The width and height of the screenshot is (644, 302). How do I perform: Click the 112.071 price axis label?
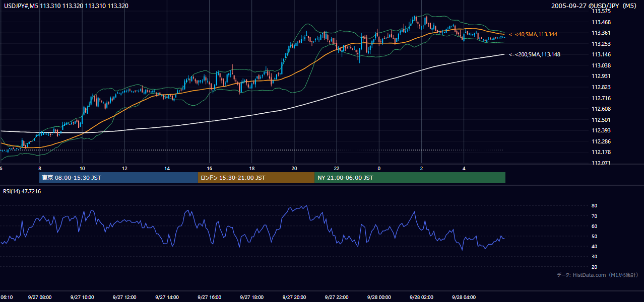pyautogui.click(x=601, y=163)
